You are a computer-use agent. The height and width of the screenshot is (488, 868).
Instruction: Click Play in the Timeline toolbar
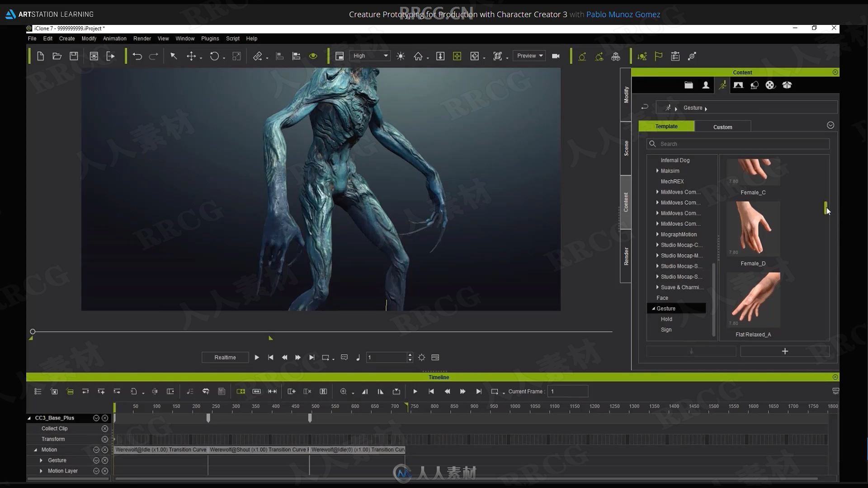point(415,391)
